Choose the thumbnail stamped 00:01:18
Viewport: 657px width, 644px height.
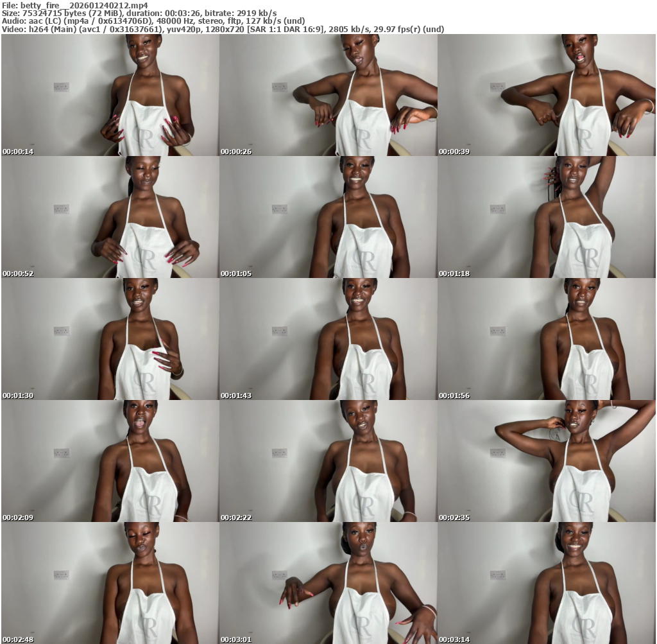(547, 217)
